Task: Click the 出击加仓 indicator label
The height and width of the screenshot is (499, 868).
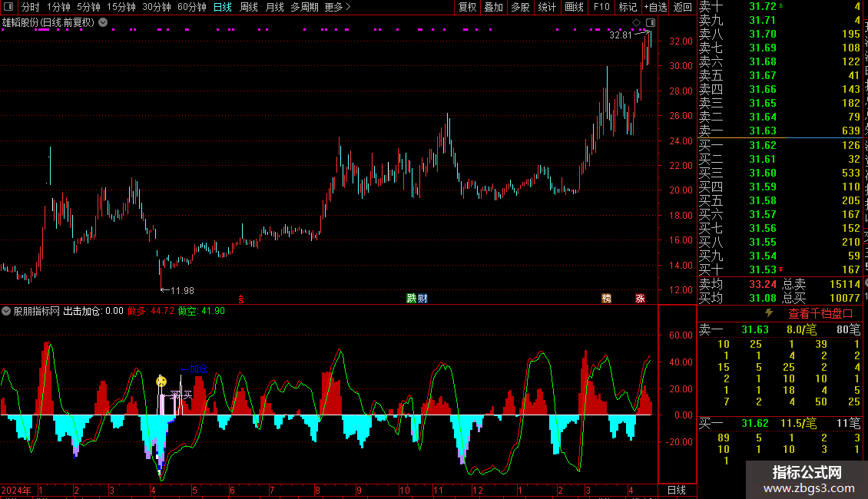Action: click(83, 311)
